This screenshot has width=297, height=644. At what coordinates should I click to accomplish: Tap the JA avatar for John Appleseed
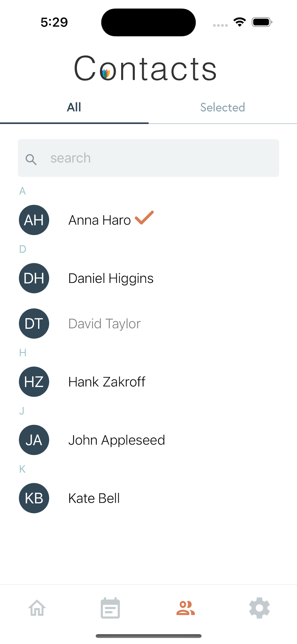tap(34, 440)
